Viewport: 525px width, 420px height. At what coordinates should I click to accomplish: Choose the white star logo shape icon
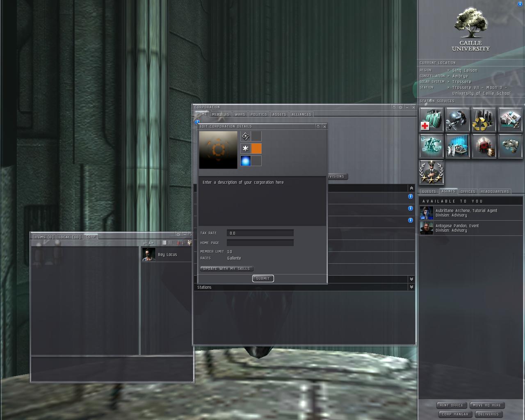246,148
